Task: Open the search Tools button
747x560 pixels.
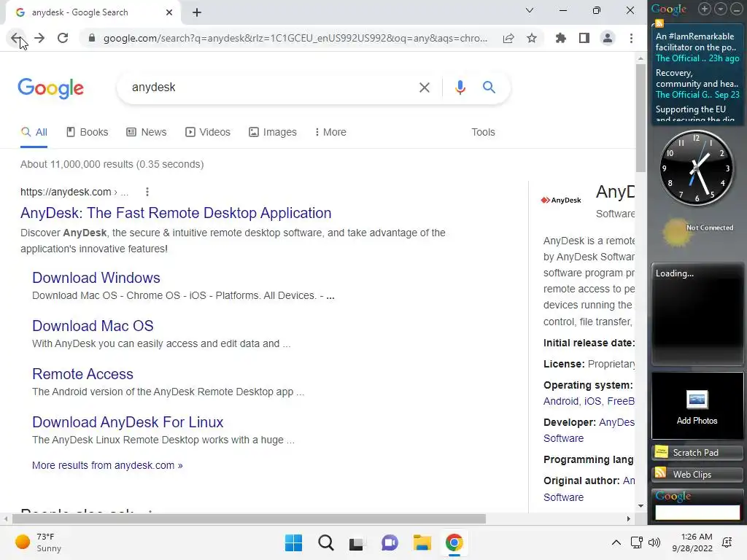Action: [483, 132]
